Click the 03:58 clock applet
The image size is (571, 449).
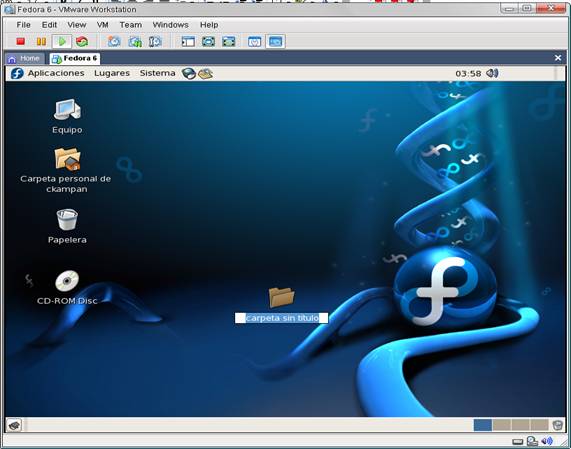468,74
